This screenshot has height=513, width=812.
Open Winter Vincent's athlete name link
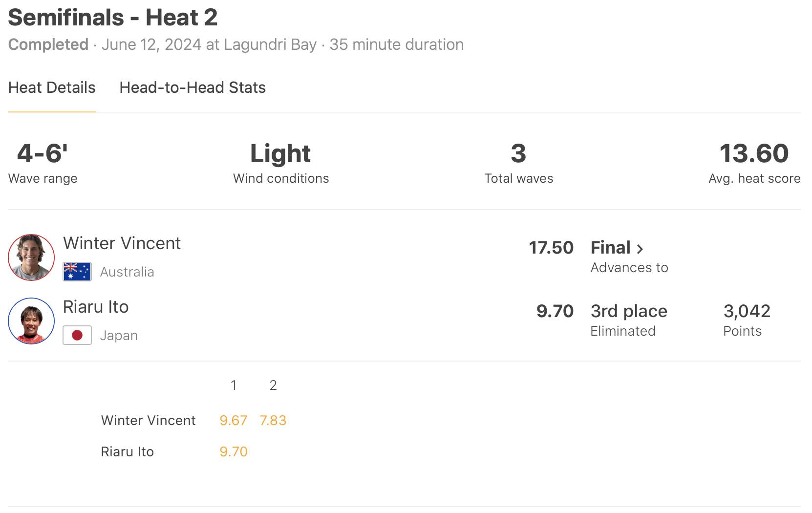[122, 243]
